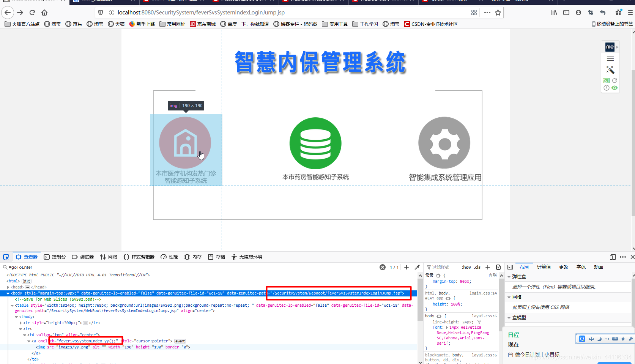635x364 pixels.
Task: Select the 字体 Fonts sidebar tab
Action: point(581,267)
